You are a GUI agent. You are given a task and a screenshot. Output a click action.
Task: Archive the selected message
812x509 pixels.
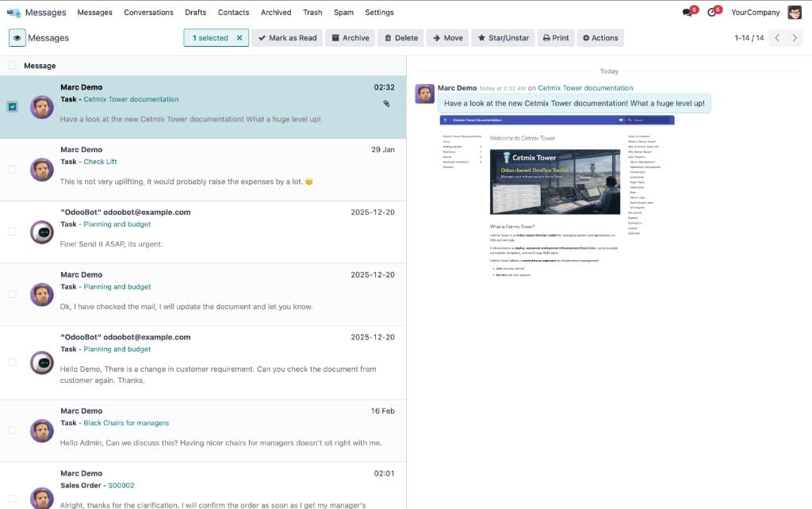coord(350,37)
